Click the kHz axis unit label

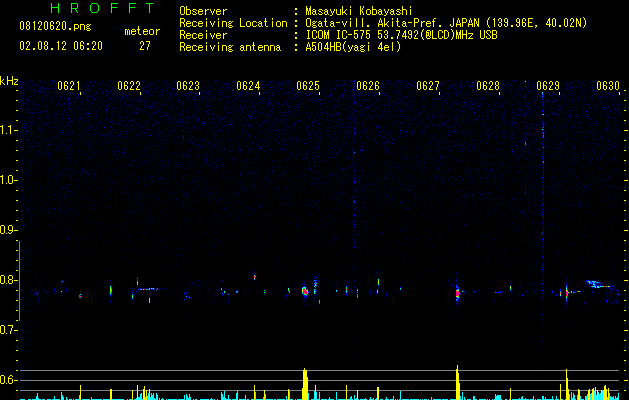coord(9,81)
